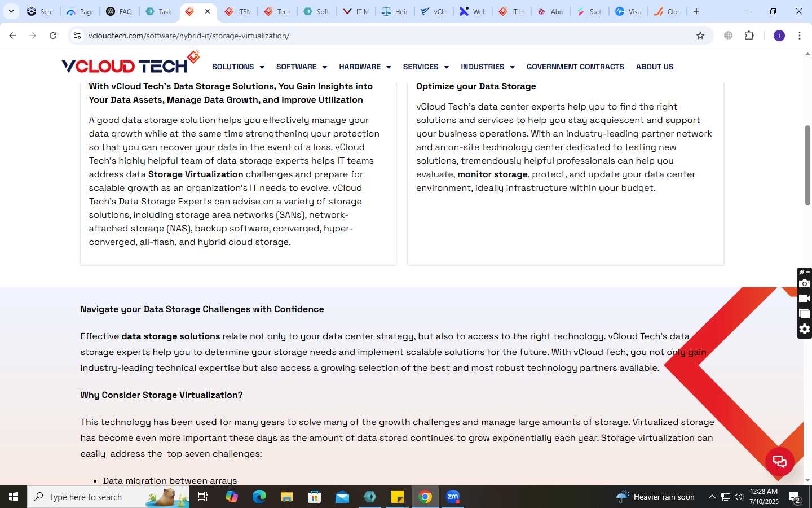
Task: Click the video record icon on side panel
Action: point(805,299)
